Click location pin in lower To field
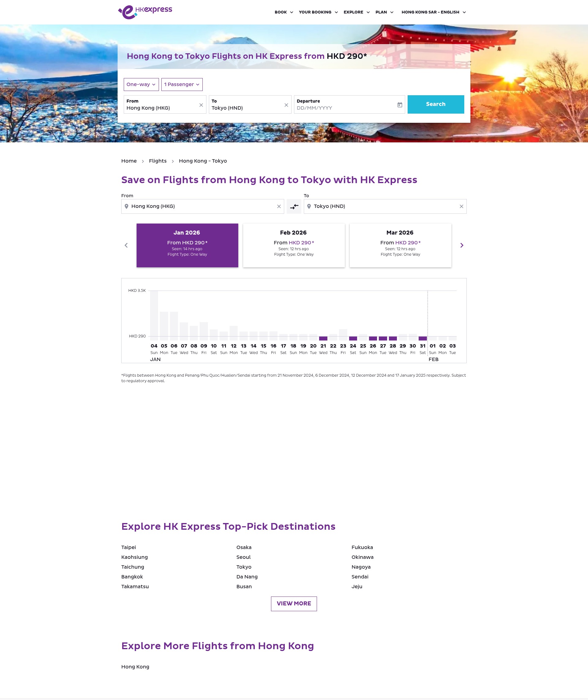Viewport: 588px width, 700px height. (309, 206)
